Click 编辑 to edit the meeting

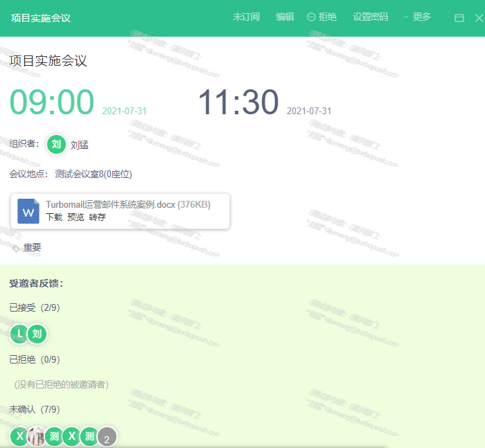point(285,17)
